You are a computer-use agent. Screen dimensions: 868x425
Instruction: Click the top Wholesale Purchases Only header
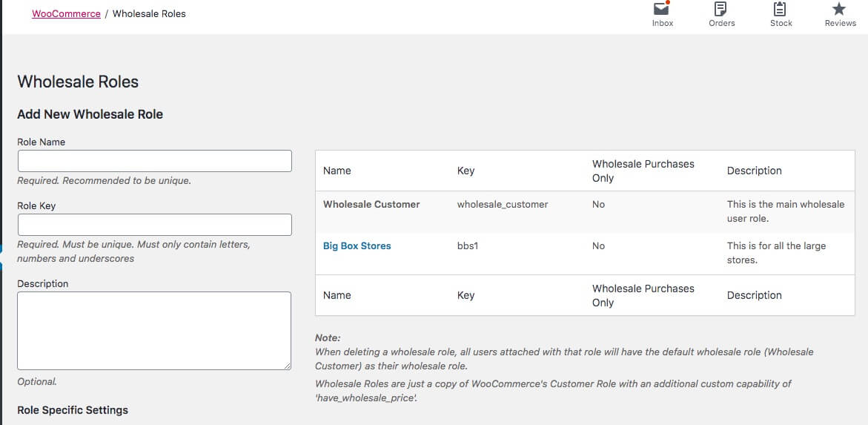click(x=643, y=171)
